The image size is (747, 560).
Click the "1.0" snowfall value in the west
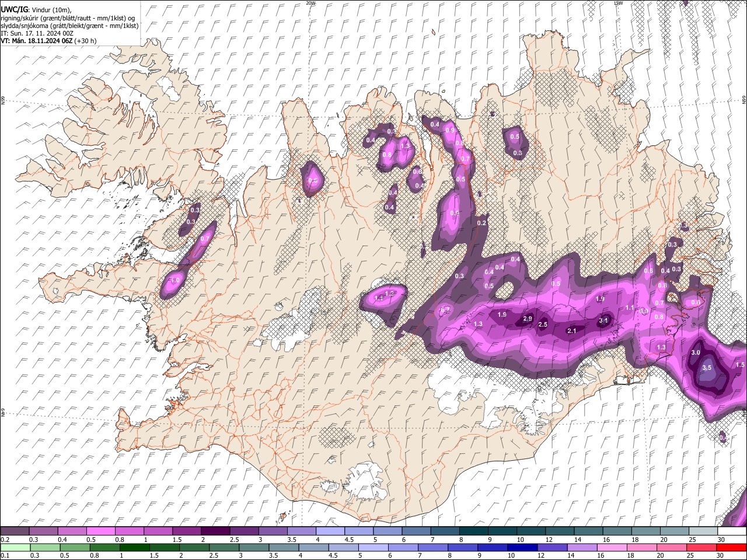(175, 281)
